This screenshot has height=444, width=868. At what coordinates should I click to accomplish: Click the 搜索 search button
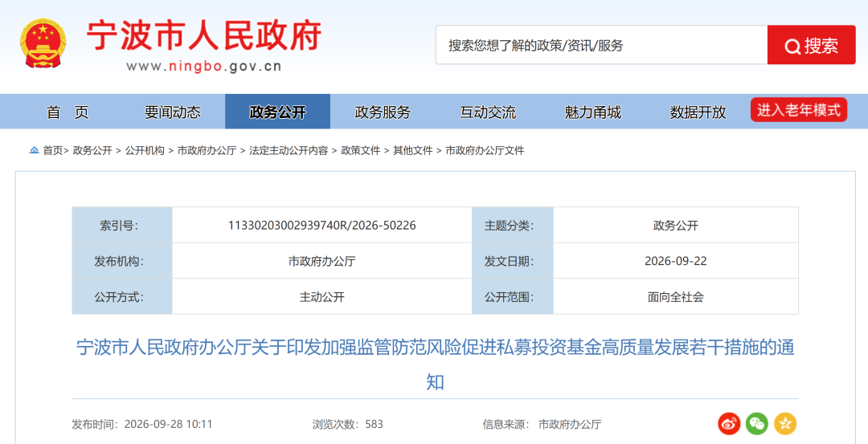tap(811, 45)
